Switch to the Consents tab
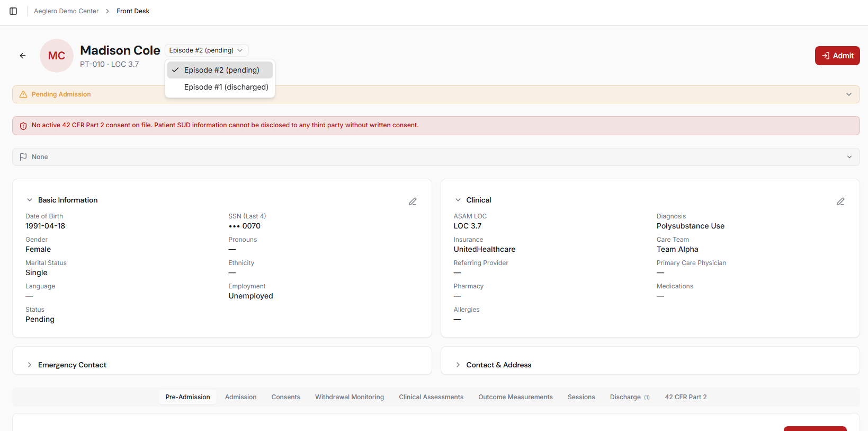 [285, 397]
